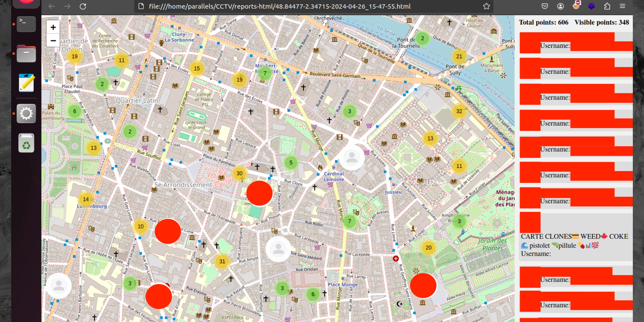Bookmark this page with the star icon

click(486, 6)
